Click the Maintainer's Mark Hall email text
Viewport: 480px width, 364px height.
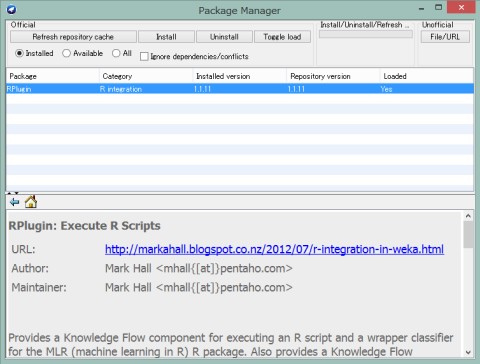(199, 287)
